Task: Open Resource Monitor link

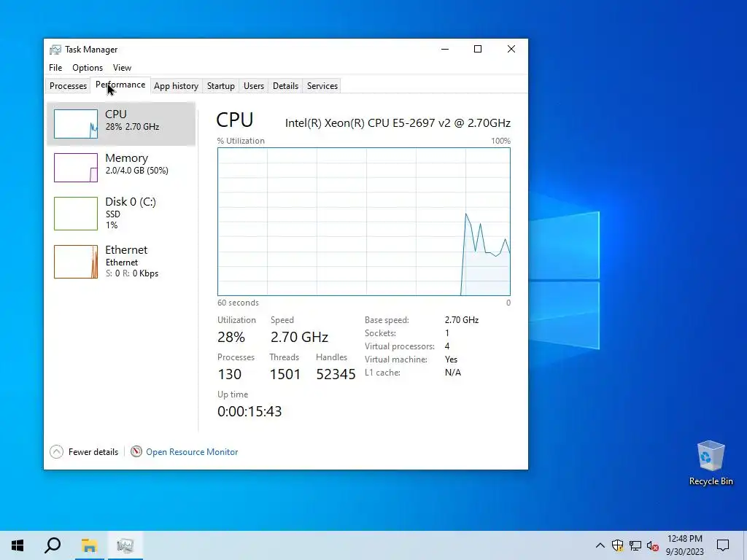Action: pyautogui.click(x=192, y=452)
